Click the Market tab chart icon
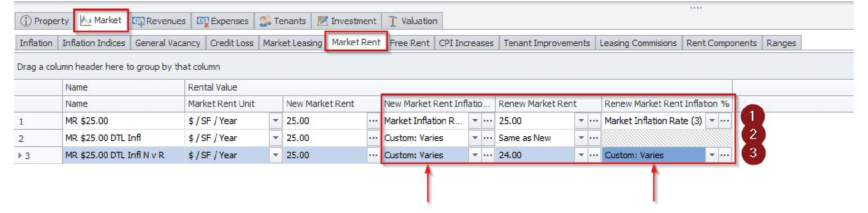 tap(86, 20)
